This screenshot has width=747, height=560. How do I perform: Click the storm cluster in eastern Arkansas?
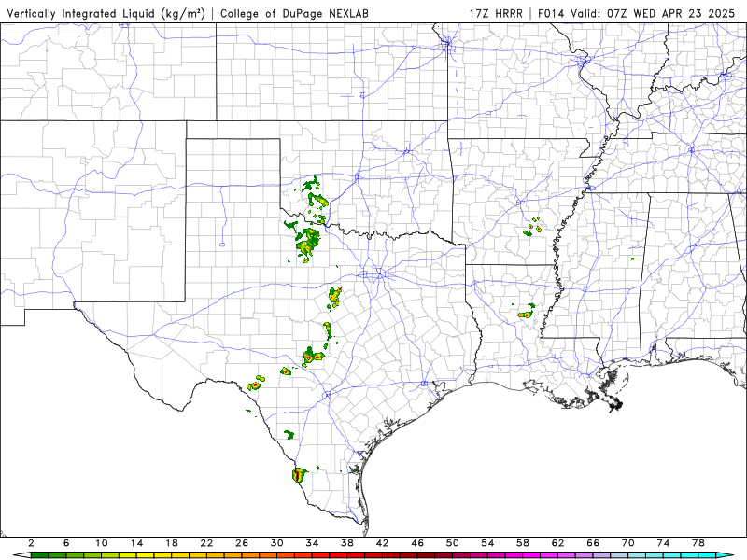click(x=532, y=227)
